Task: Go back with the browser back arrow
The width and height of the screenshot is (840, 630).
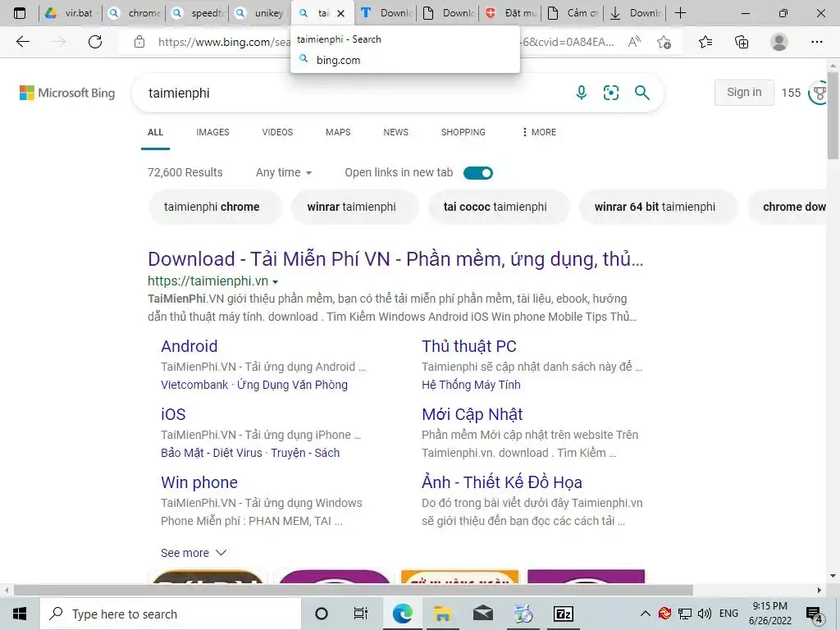Action: click(22, 42)
